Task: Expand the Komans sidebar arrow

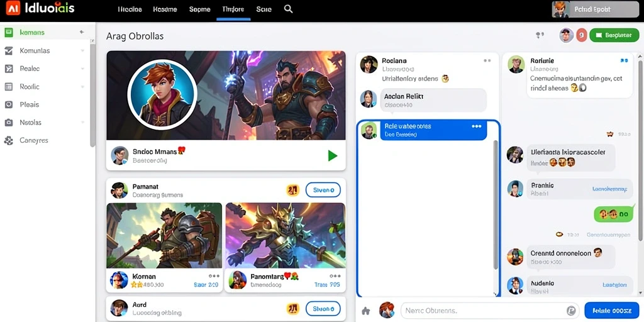Action: pos(82,32)
